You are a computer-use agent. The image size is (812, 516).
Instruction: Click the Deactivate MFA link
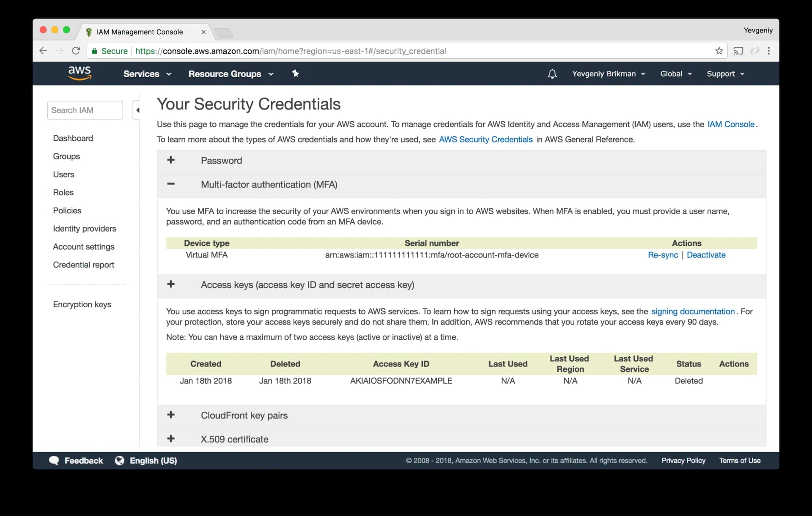coord(706,255)
